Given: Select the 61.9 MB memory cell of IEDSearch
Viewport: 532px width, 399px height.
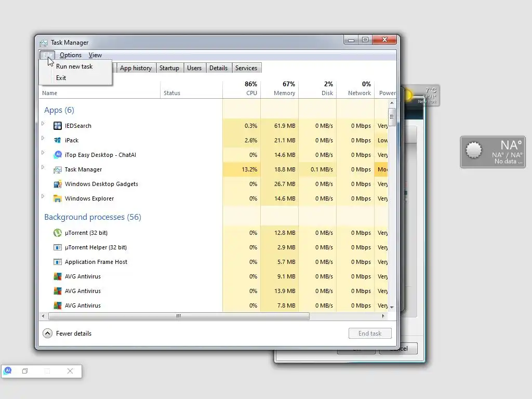Looking at the screenshot, I should (x=280, y=126).
